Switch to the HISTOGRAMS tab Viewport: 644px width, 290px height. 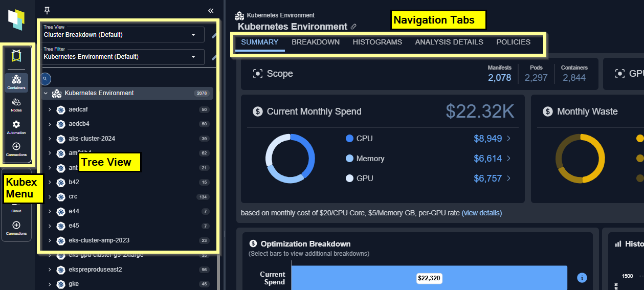pyautogui.click(x=377, y=42)
